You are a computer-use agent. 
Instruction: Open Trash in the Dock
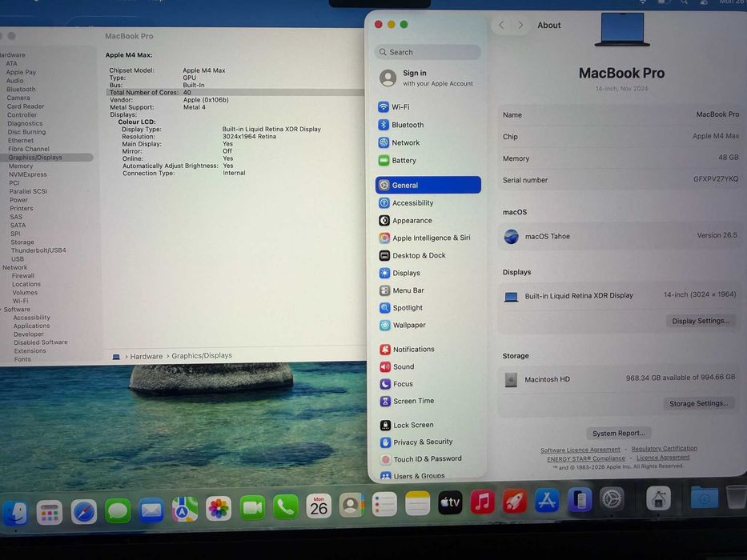pyautogui.click(x=736, y=497)
